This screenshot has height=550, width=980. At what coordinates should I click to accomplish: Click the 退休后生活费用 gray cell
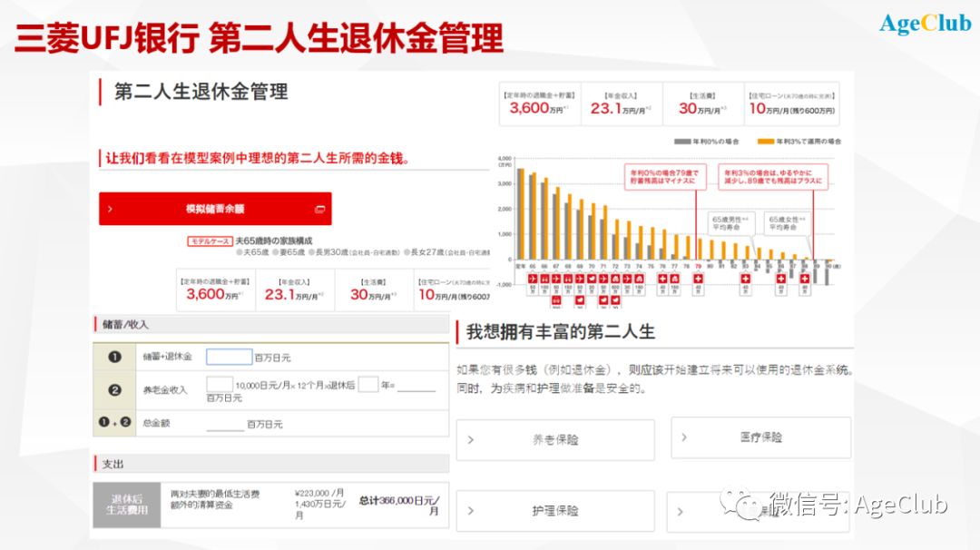click(126, 505)
